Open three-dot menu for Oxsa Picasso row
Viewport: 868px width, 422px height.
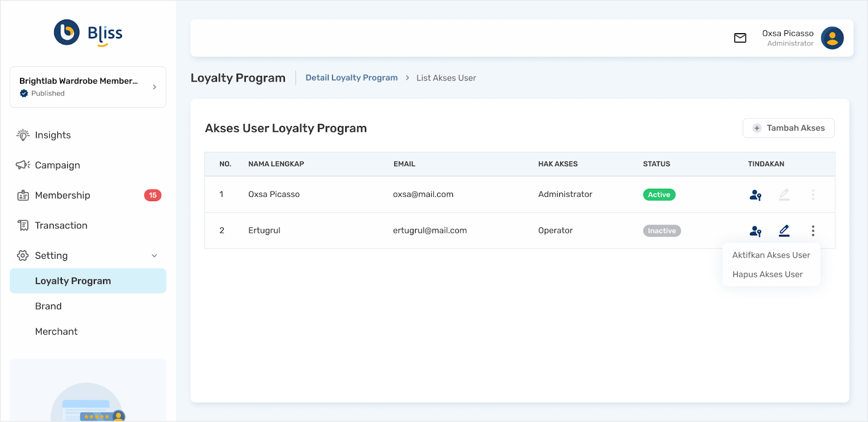[x=813, y=195]
